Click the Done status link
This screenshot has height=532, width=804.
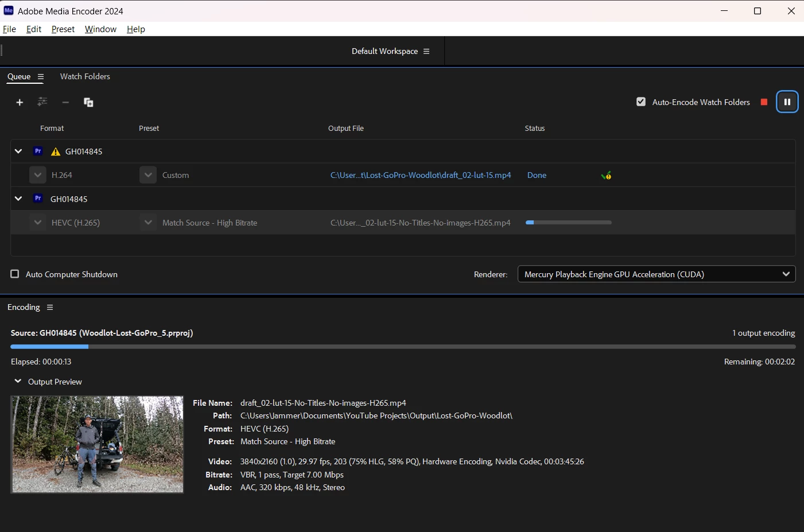tap(537, 175)
